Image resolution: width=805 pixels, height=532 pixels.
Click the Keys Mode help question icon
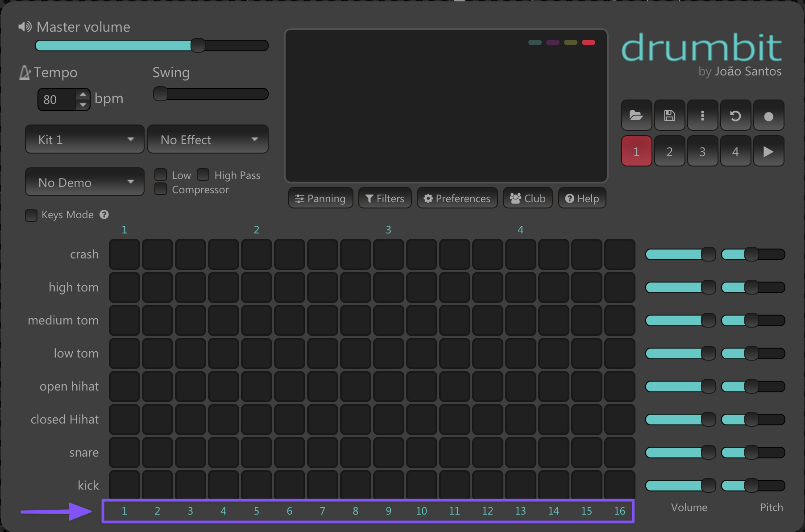[x=104, y=215]
